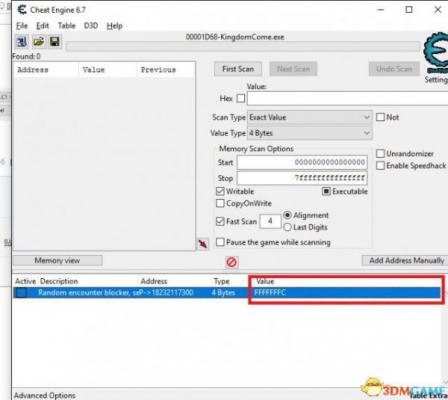The height and width of the screenshot is (400, 448).
Task: Open the Value Type dropdown
Action: pyautogui.click(x=310, y=133)
